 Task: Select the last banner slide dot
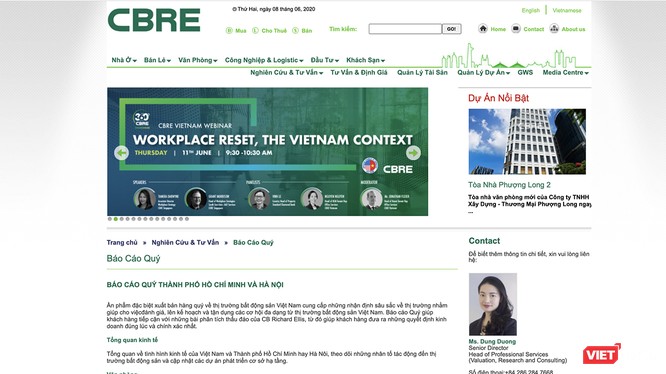pyautogui.click(x=186, y=219)
